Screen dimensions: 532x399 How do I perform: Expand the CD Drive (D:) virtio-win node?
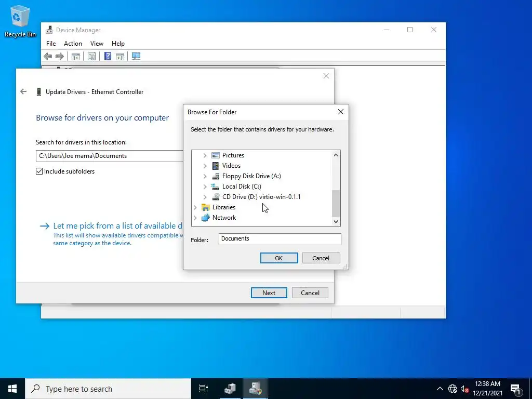tap(205, 197)
